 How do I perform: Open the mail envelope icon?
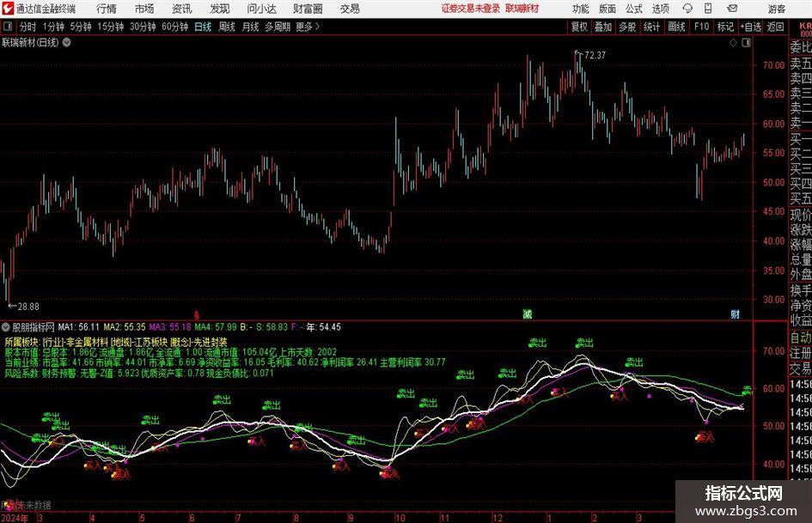click(x=732, y=9)
